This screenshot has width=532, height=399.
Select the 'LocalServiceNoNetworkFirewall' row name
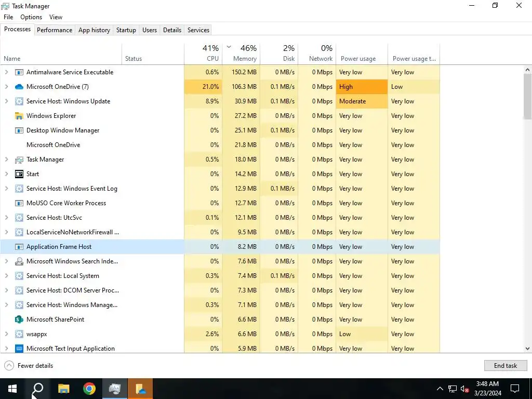pos(73,232)
